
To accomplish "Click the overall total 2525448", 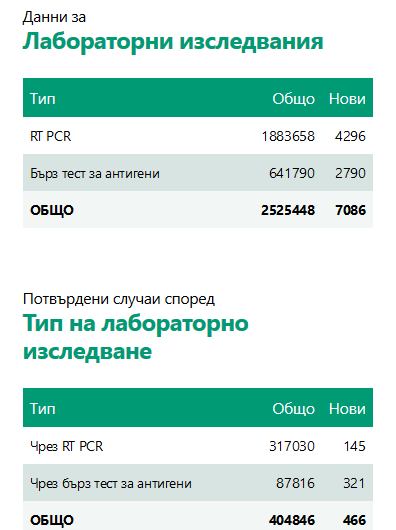I will 288,210.
